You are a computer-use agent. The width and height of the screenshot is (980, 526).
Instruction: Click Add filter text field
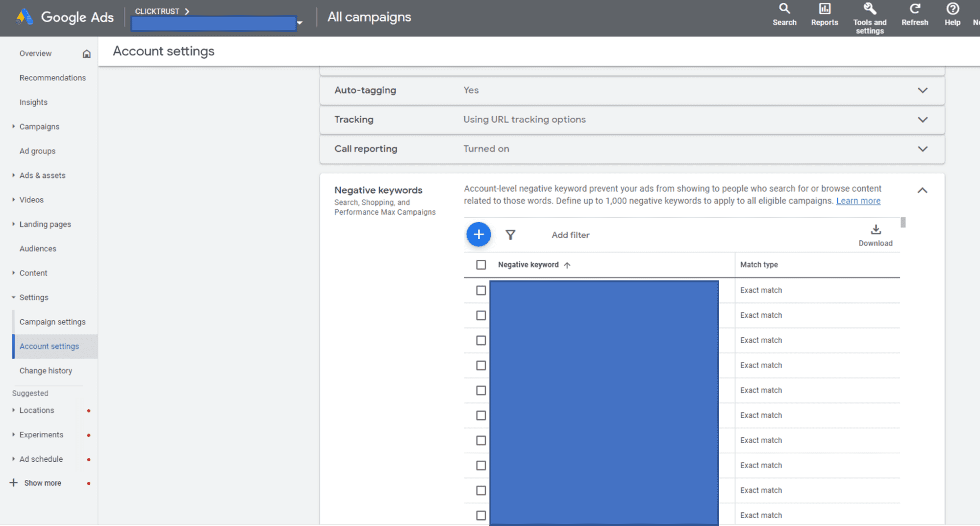[x=571, y=235]
